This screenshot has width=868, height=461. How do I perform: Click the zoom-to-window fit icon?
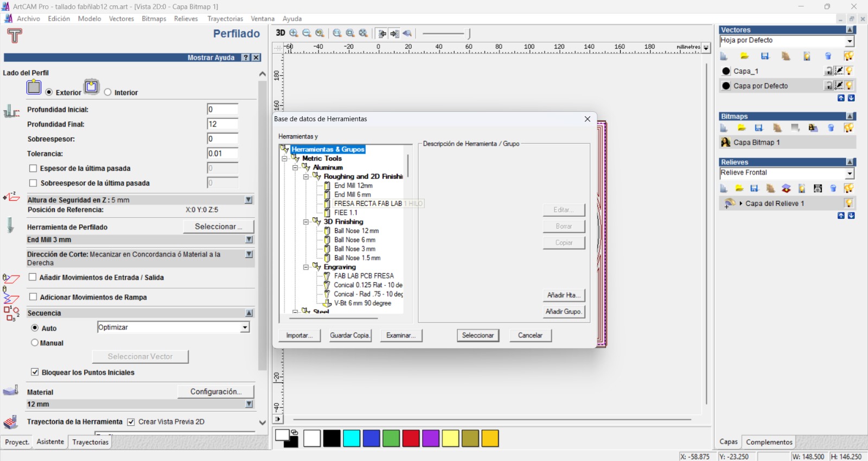[350, 33]
